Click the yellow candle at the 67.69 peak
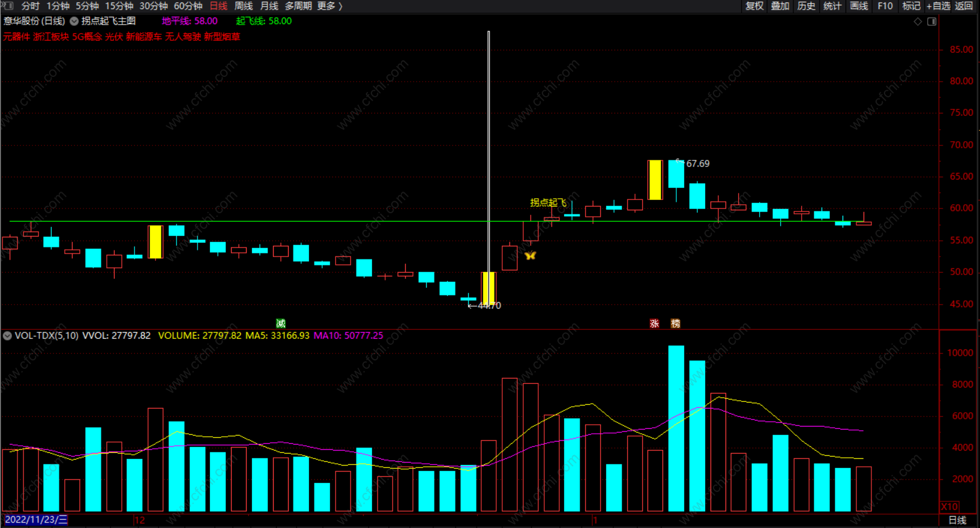Viewport: 980px width, 528px height. point(655,180)
